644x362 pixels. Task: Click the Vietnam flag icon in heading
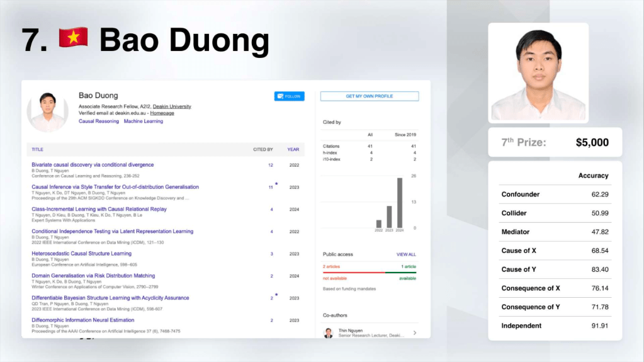click(x=73, y=39)
